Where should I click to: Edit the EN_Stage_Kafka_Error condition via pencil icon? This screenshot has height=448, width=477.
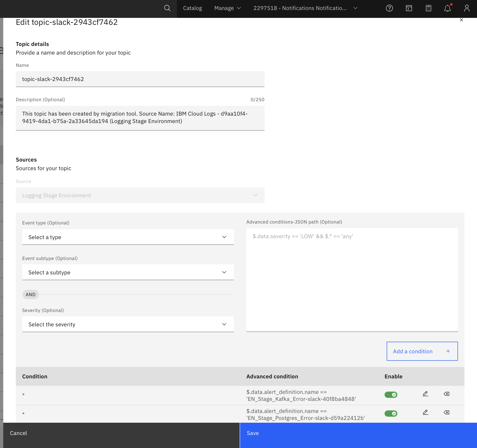point(425,393)
